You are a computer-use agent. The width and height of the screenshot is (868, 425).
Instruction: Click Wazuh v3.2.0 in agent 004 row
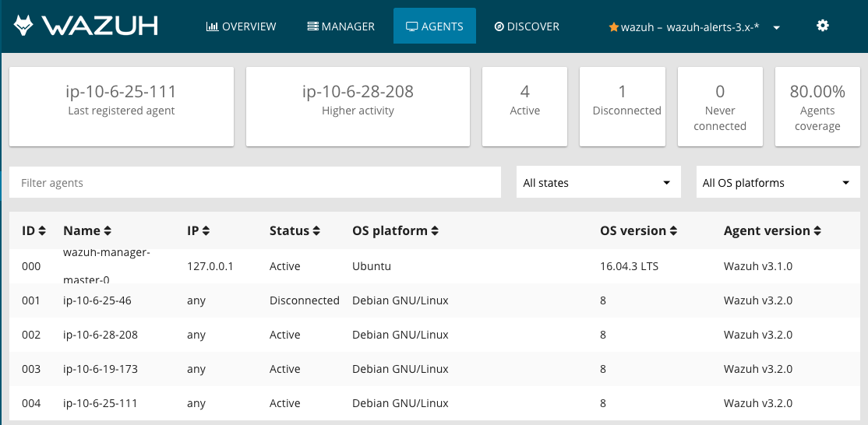point(758,403)
